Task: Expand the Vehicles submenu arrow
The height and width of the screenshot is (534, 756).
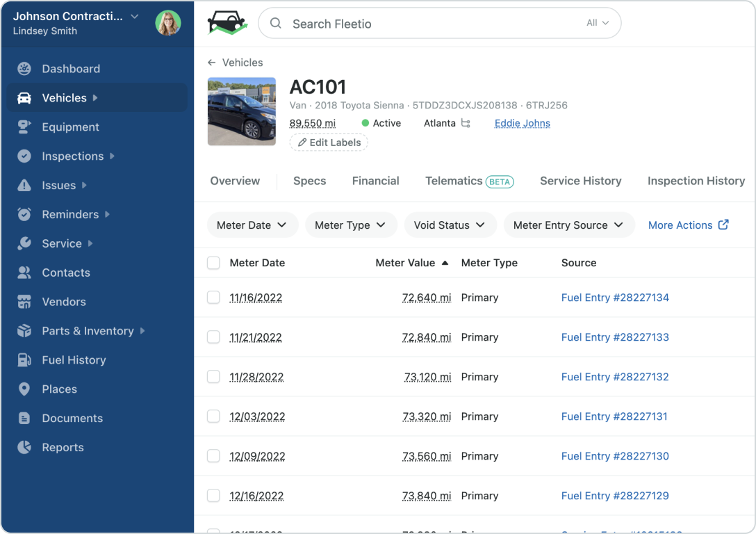Action: pos(95,98)
